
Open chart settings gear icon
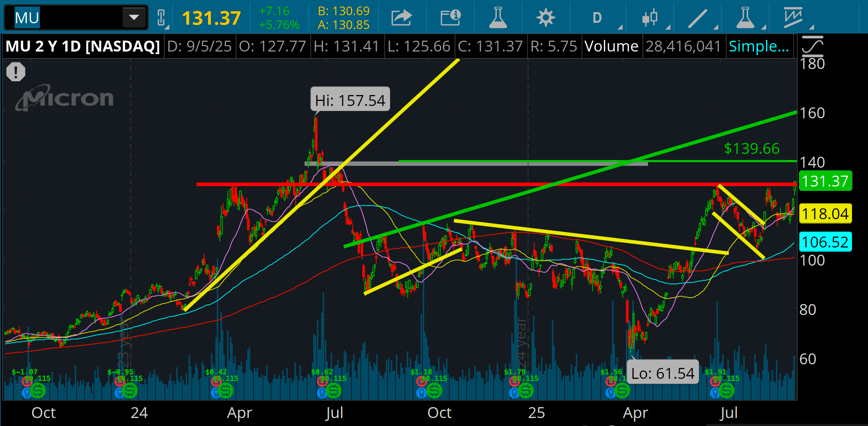point(546,17)
